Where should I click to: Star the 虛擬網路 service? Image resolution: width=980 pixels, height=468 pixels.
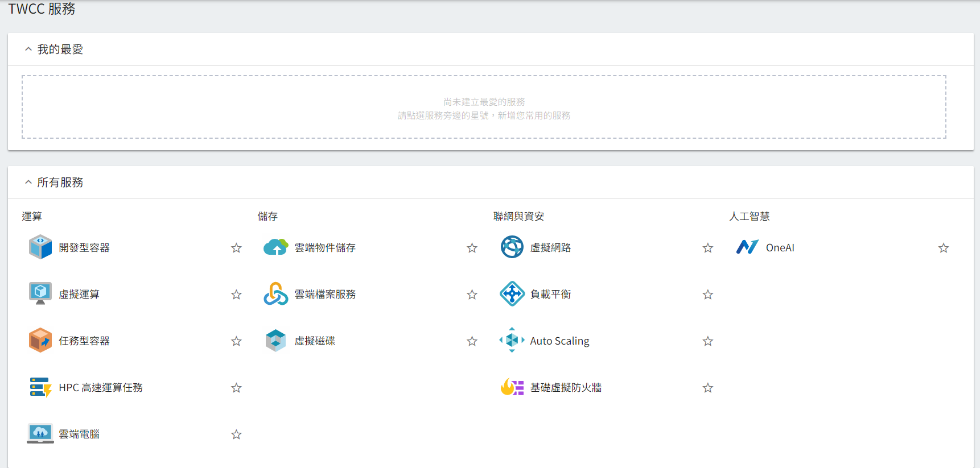707,248
